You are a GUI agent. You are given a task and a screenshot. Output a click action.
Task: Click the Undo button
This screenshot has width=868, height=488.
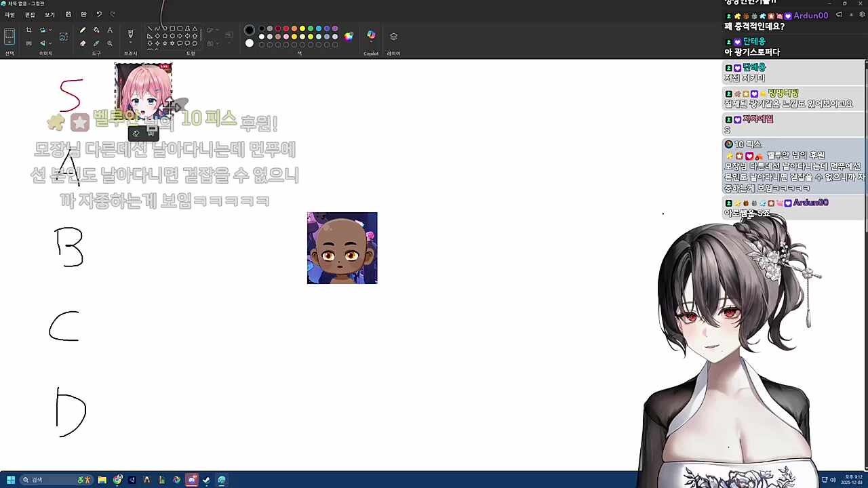(99, 14)
